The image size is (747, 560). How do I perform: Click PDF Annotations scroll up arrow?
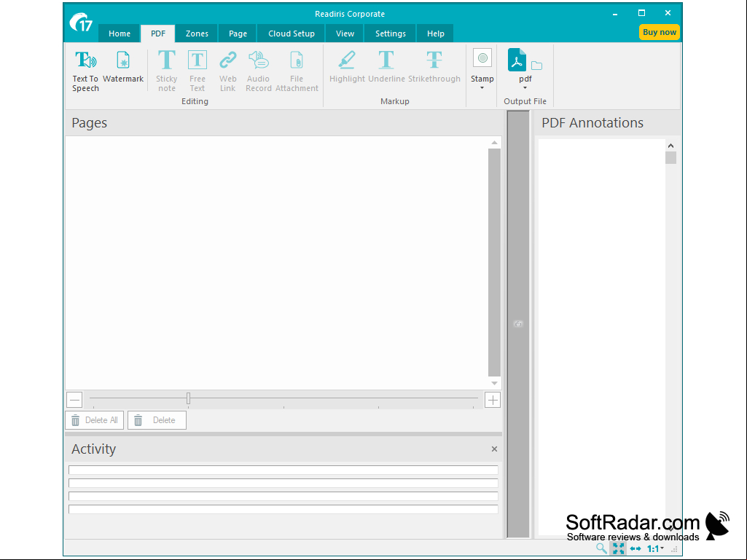[x=670, y=146]
